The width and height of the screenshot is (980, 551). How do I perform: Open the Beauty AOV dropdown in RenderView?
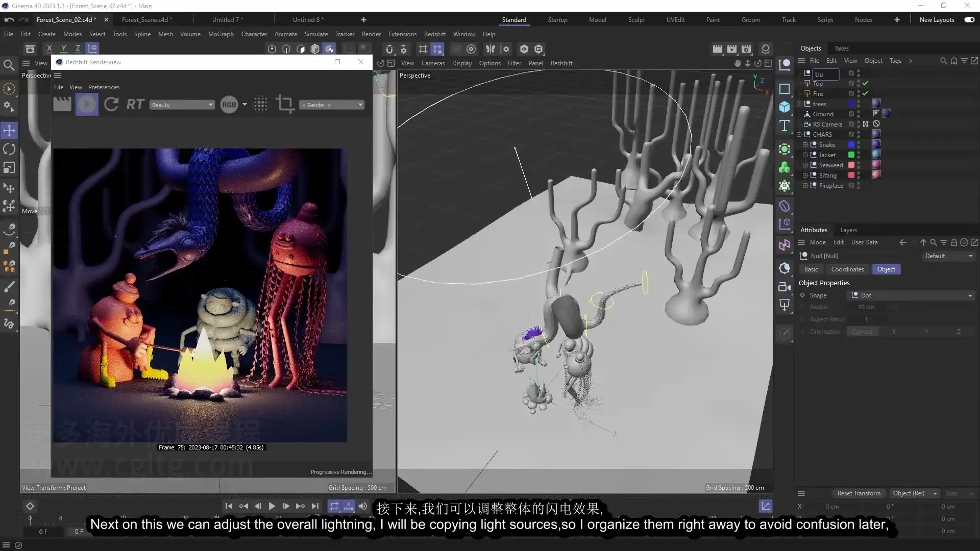(182, 105)
